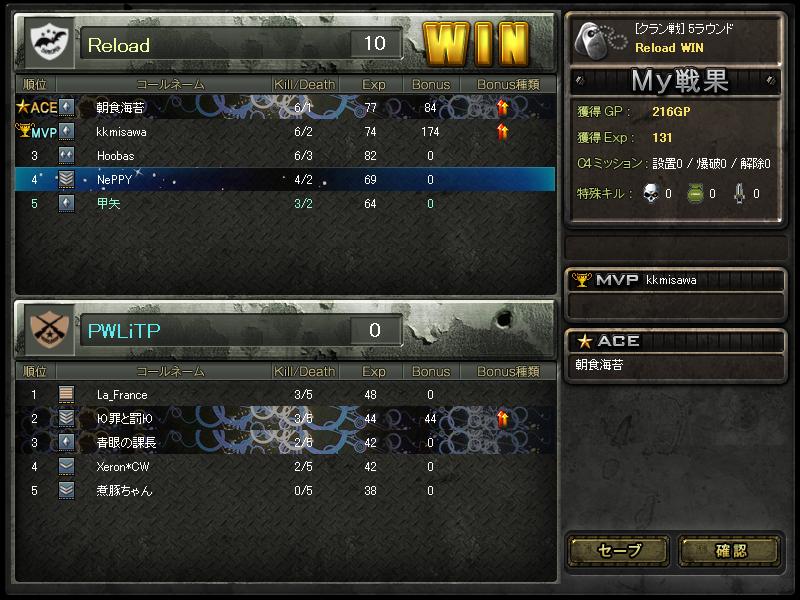
Task: Click the bonus arrow icon on kkmisawa row
Action: click(503, 132)
